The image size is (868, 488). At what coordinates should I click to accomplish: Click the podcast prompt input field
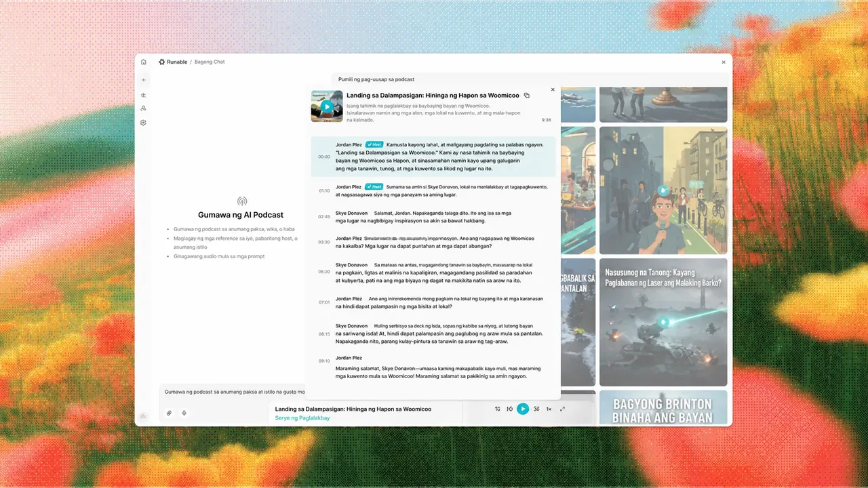click(x=234, y=392)
